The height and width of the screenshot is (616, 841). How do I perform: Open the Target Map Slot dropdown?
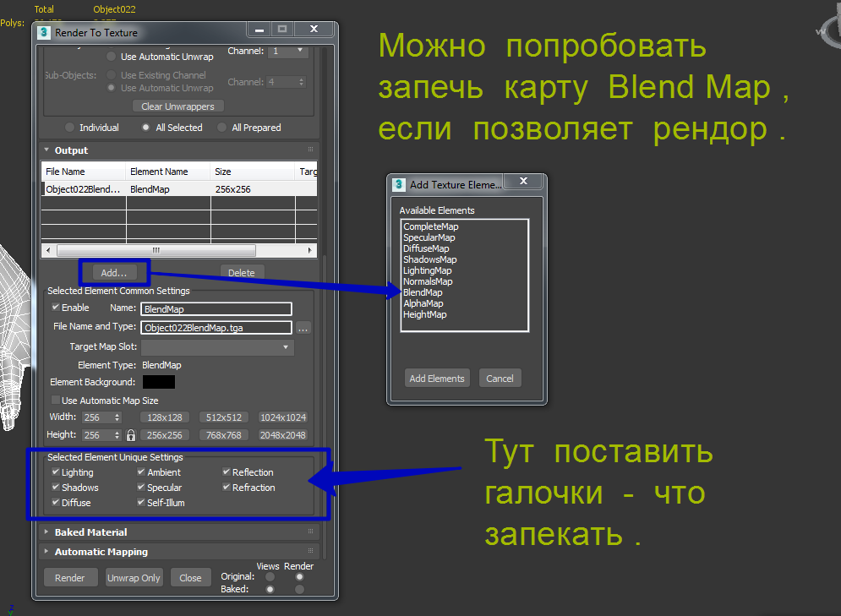click(217, 347)
